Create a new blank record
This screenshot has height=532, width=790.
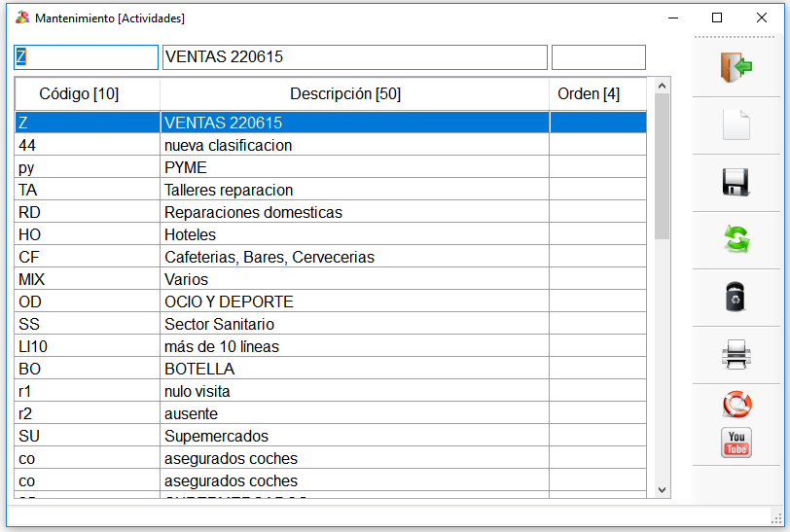(x=736, y=124)
